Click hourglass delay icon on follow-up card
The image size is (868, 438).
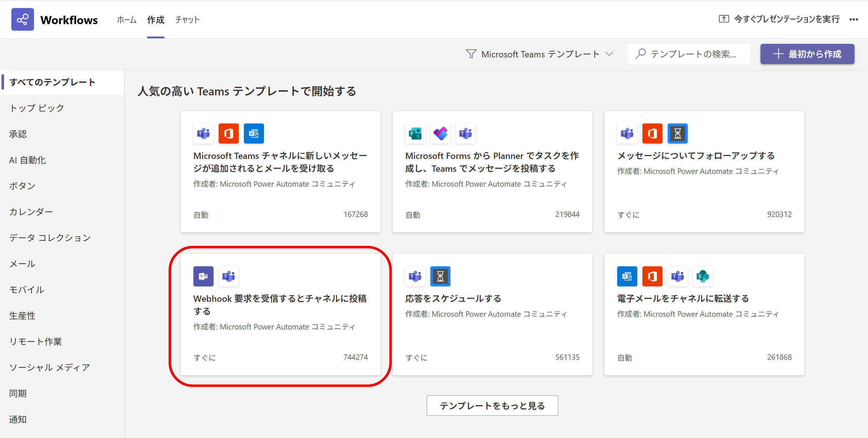point(678,134)
